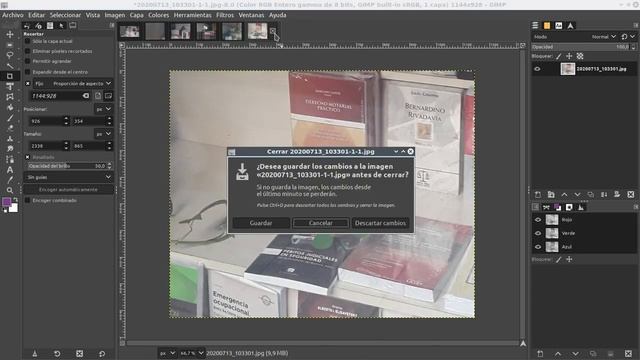The width and height of the screenshot is (640, 360).
Task: Hide the Rojo channel
Action: (x=538, y=220)
